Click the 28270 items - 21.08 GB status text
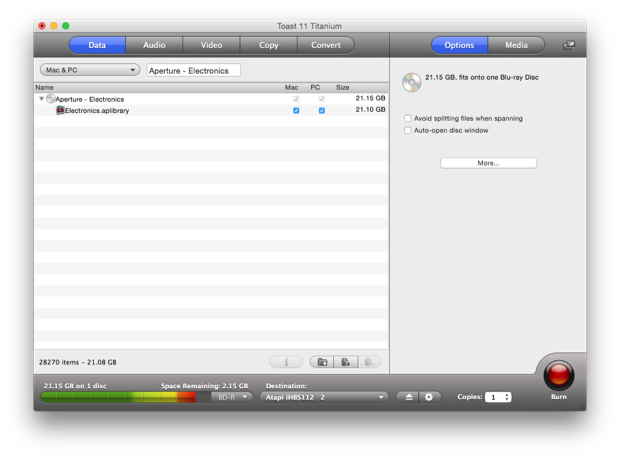 coord(78,362)
